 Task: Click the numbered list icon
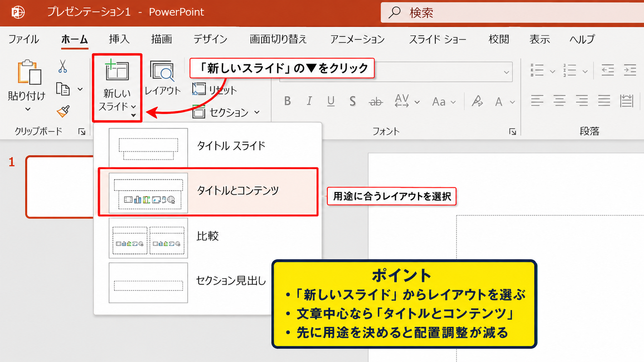(570, 70)
